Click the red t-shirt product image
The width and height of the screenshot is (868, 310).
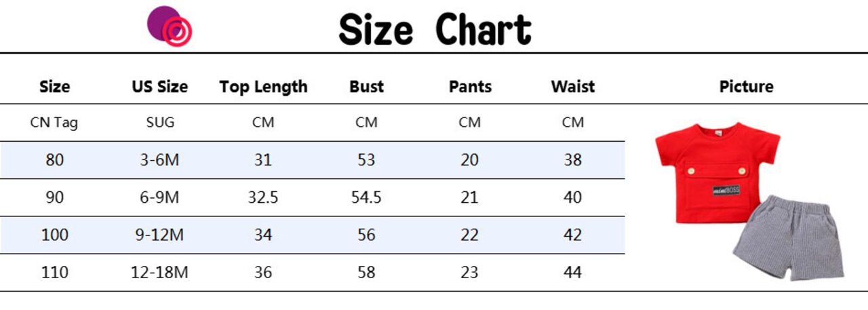coord(717,172)
